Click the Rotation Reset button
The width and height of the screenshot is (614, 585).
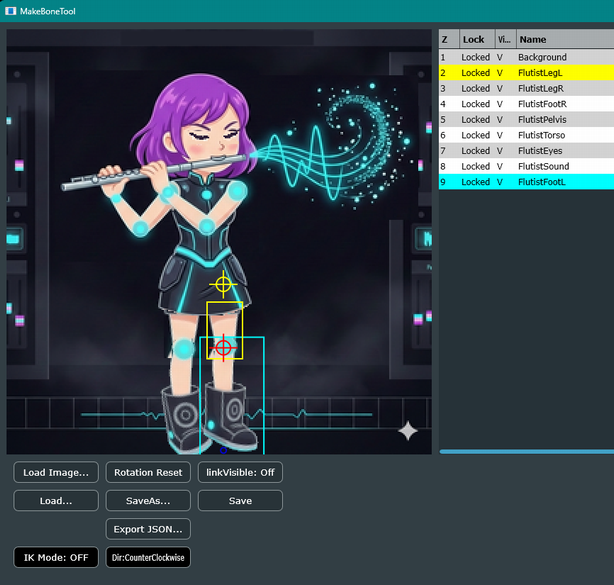pyautogui.click(x=148, y=472)
